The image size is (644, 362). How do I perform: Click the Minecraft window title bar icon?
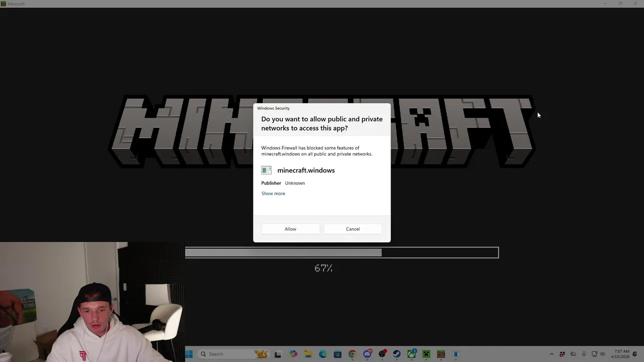pyautogui.click(x=4, y=4)
